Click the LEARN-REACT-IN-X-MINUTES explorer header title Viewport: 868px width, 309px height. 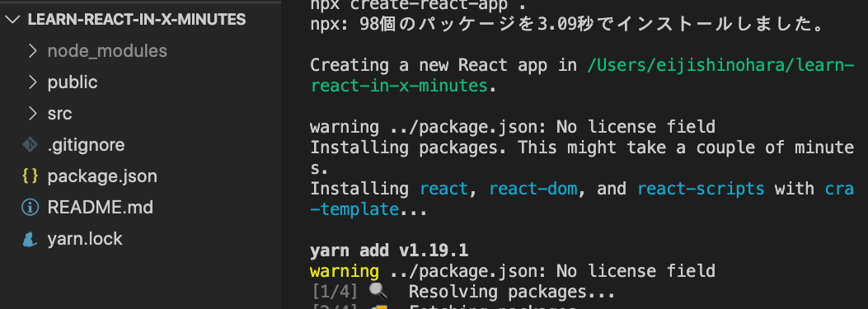tap(137, 20)
